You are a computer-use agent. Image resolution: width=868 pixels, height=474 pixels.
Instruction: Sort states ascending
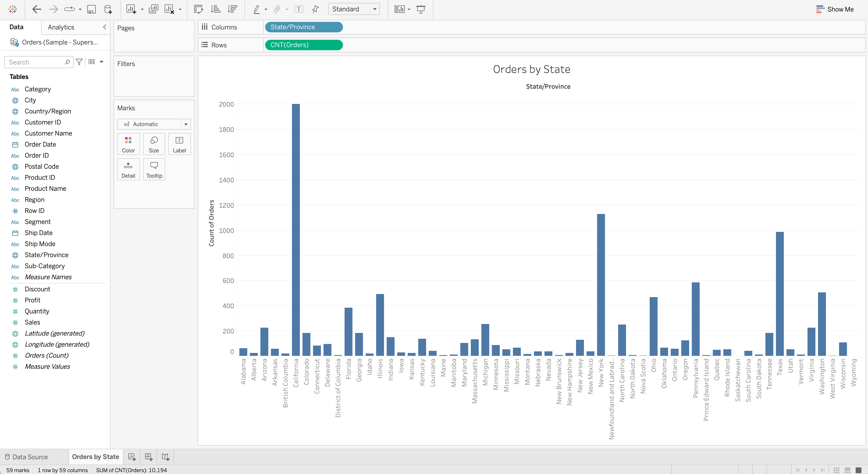coord(215,9)
